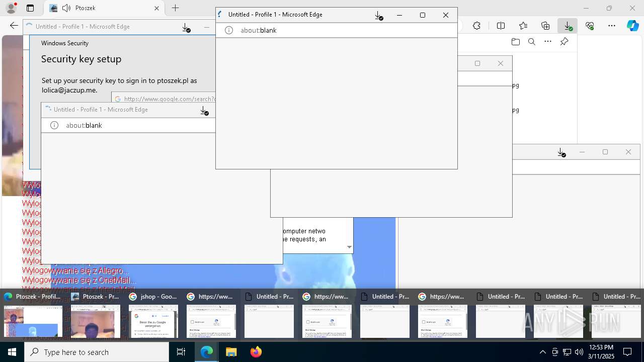Click site info icon in front window
This screenshot has height=362, width=644.
(x=229, y=30)
